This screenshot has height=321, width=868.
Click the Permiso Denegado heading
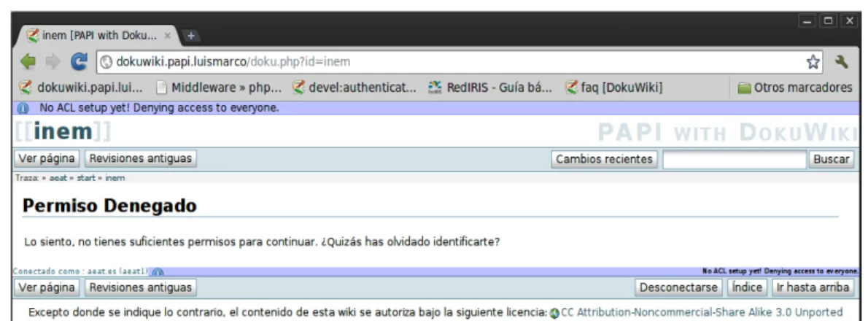[x=109, y=206]
